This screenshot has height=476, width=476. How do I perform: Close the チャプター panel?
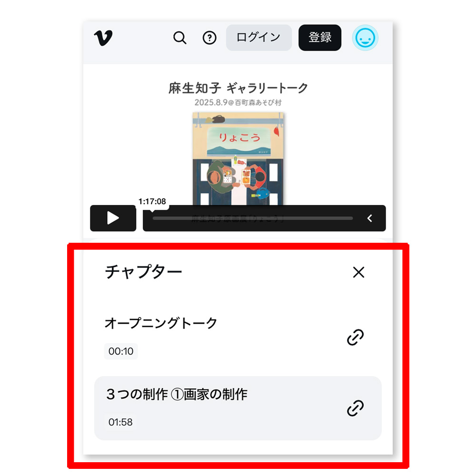click(358, 272)
